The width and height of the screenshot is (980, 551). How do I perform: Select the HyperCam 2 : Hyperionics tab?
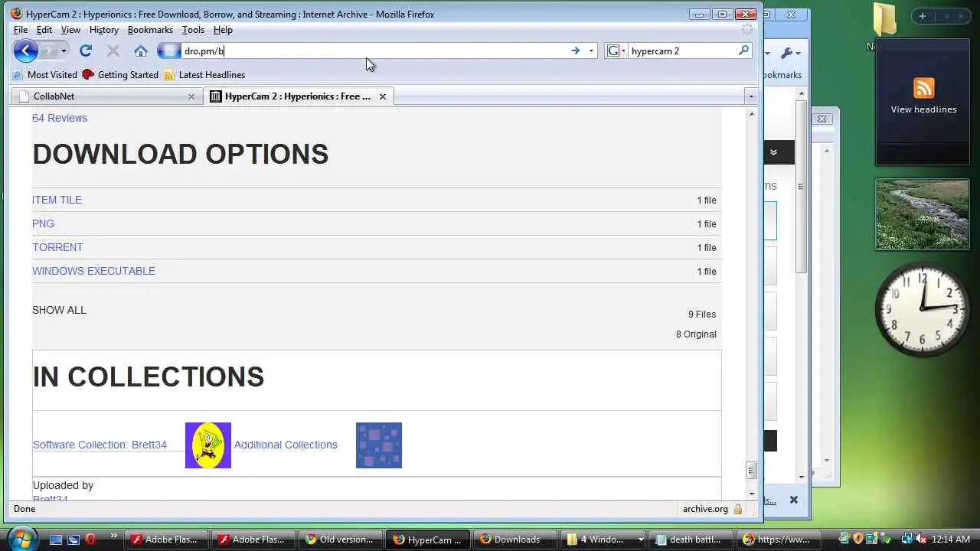coord(300,96)
